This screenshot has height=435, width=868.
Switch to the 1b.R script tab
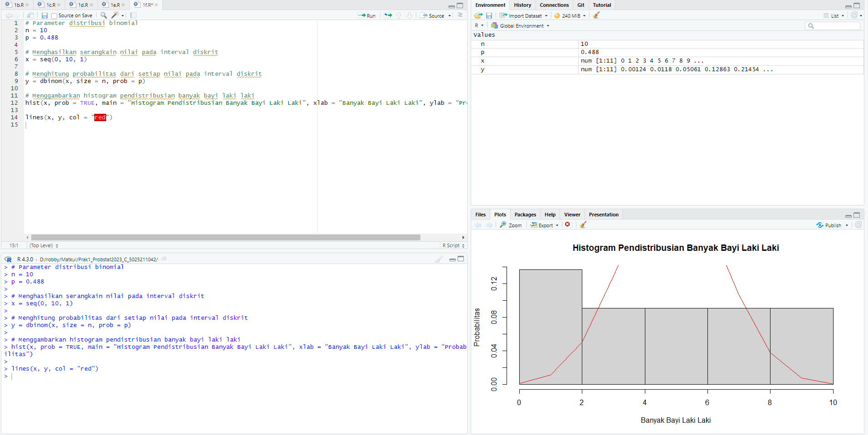coord(19,5)
